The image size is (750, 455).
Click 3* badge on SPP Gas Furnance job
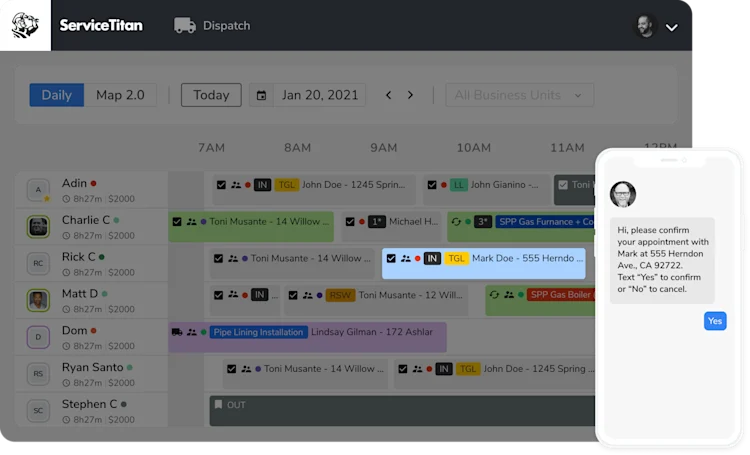[x=483, y=222]
